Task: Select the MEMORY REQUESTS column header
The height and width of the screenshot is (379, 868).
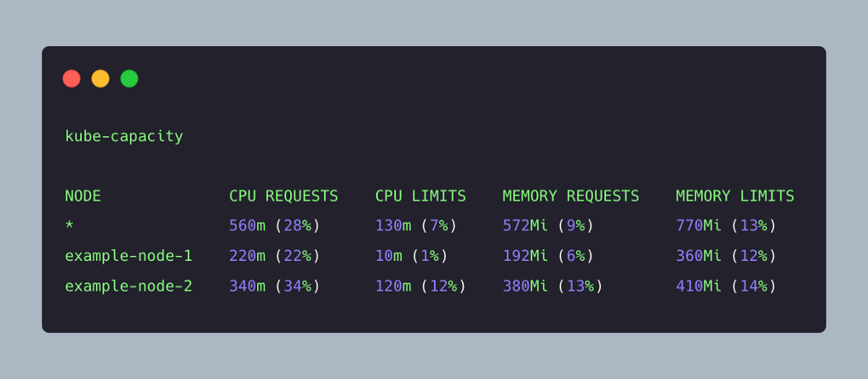Action: tap(570, 196)
